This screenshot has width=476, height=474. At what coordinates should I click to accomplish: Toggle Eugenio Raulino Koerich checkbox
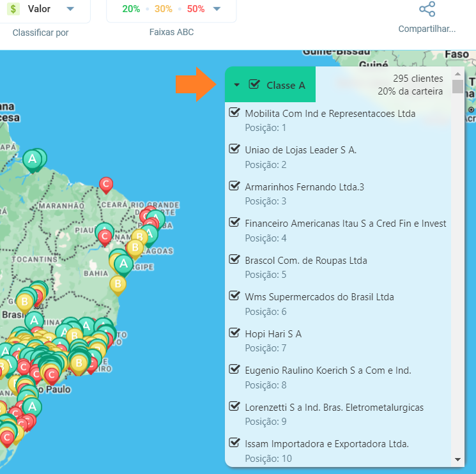pos(234,369)
